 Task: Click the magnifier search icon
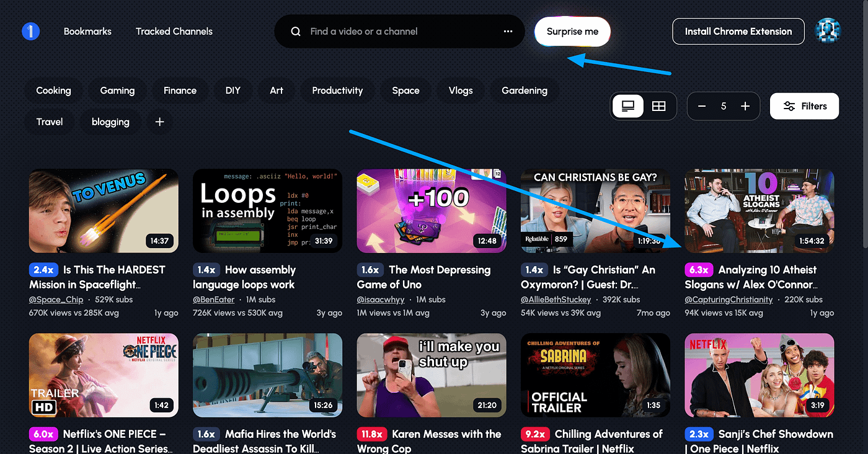point(296,32)
